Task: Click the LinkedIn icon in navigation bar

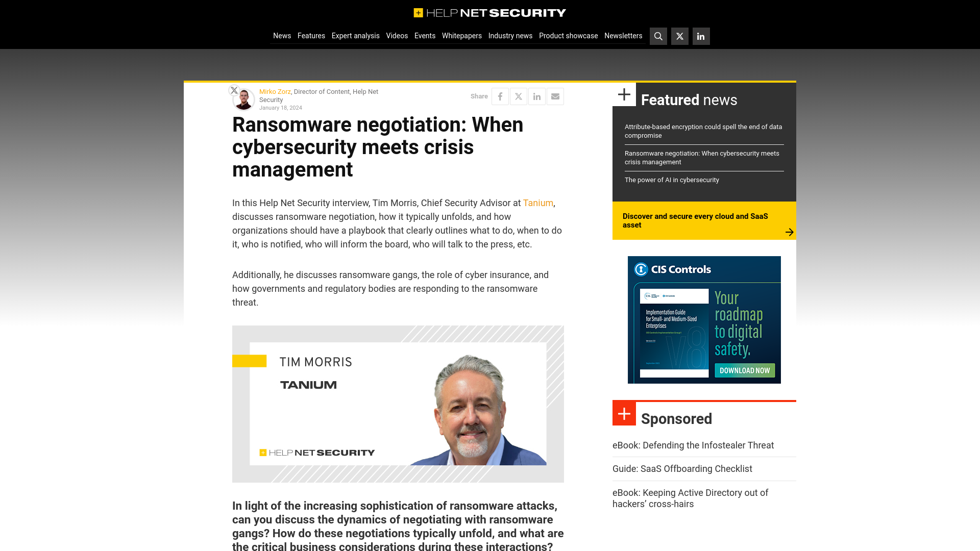Action: coord(701,36)
